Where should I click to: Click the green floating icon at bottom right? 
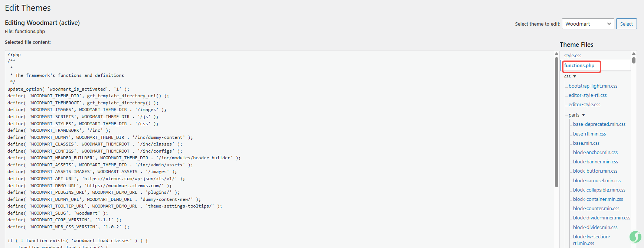pos(635,236)
